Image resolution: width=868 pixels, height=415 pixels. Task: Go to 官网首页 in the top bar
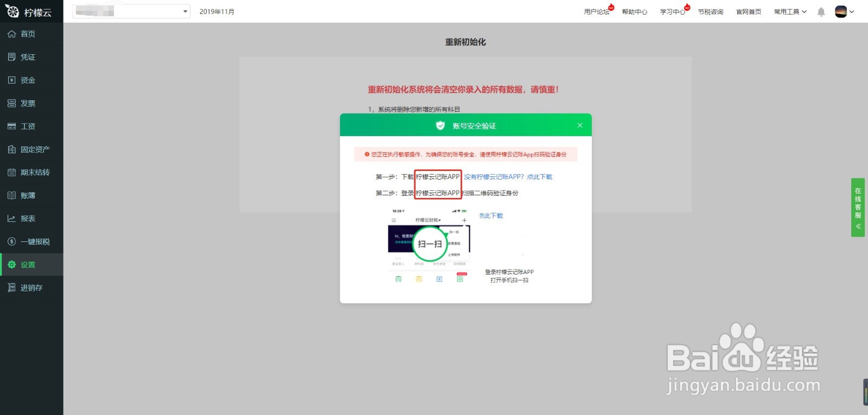point(749,11)
